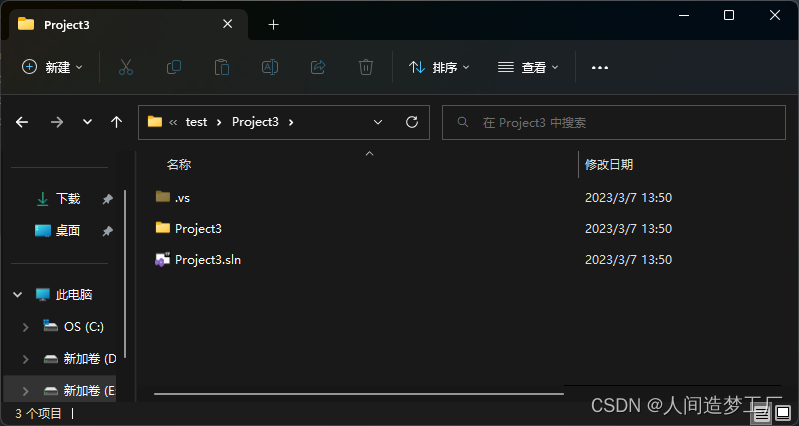
Task: Go forward with the right arrow
Action: 57,122
